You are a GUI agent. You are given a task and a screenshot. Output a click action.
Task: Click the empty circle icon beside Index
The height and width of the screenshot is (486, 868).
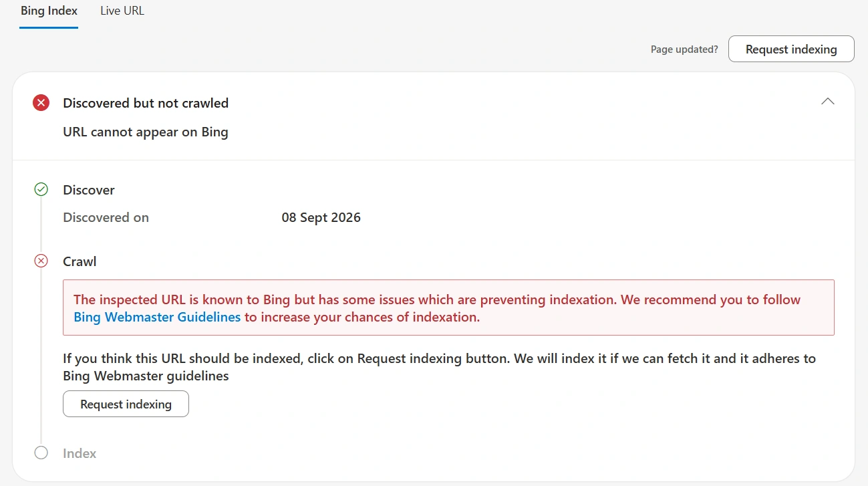coord(41,453)
